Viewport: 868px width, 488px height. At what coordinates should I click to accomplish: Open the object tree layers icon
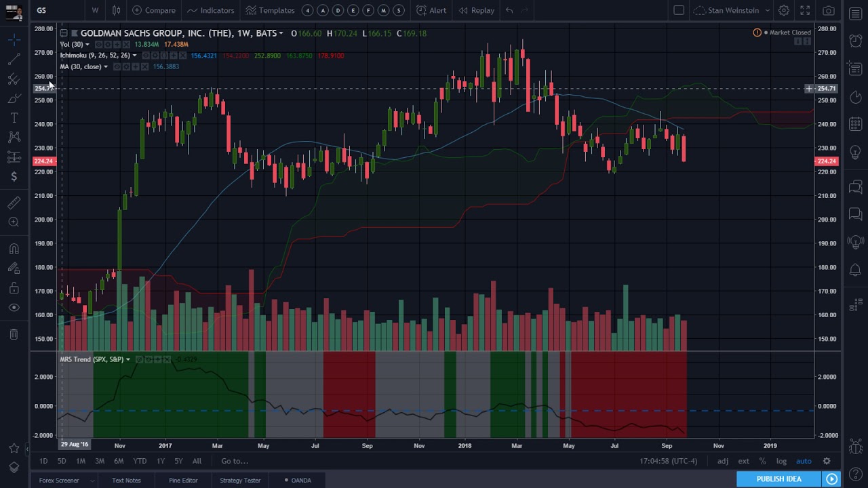[14, 468]
